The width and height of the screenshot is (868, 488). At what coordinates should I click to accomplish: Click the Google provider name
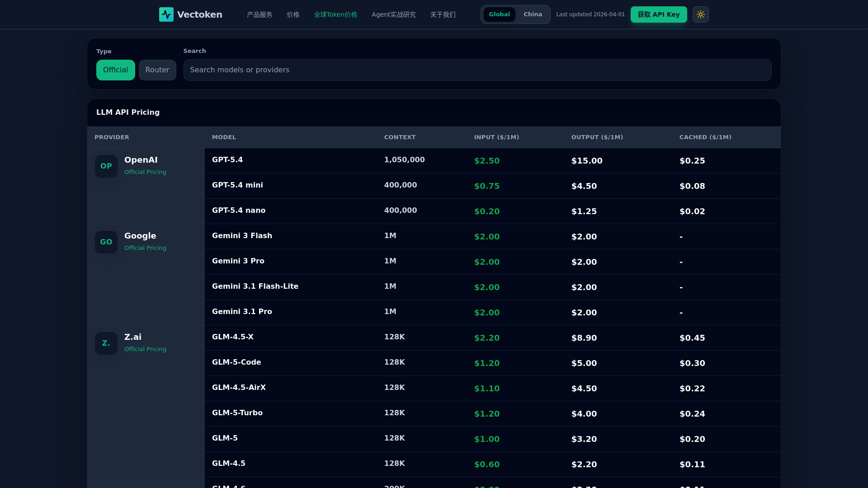pos(140,236)
